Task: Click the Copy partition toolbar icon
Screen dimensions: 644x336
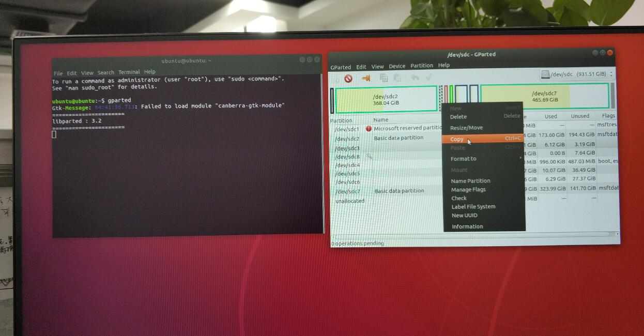Action: point(384,78)
